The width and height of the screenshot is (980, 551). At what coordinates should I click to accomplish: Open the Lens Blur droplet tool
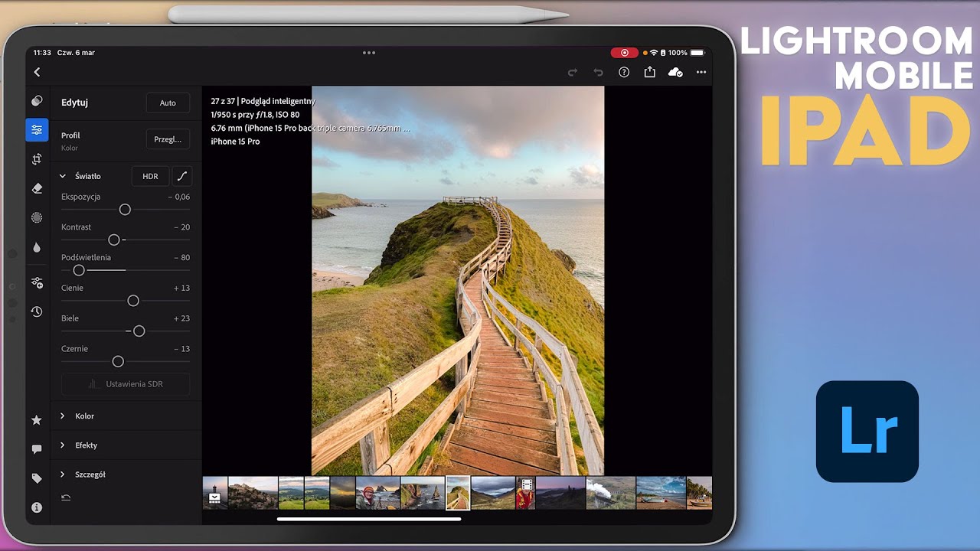[37, 247]
